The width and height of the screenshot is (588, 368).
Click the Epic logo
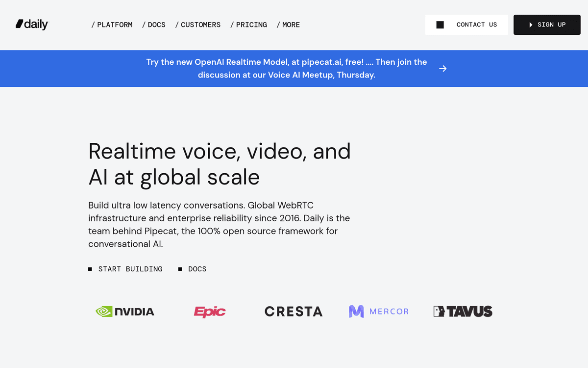click(210, 312)
